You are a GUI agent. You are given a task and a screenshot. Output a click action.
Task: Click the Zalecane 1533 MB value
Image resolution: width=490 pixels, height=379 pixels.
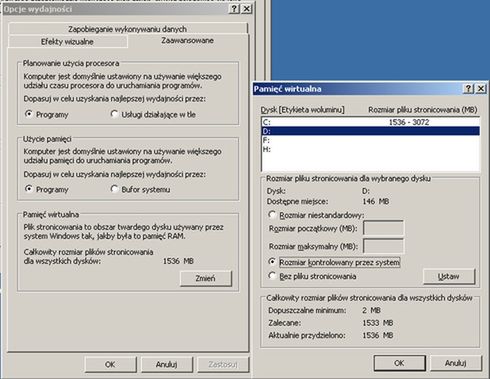tap(378, 323)
